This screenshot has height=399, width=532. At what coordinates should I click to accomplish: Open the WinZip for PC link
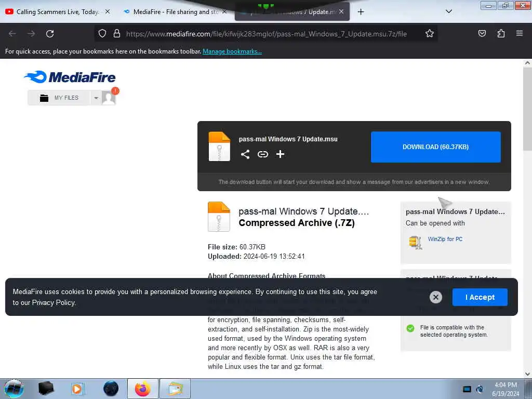[445, 239]
